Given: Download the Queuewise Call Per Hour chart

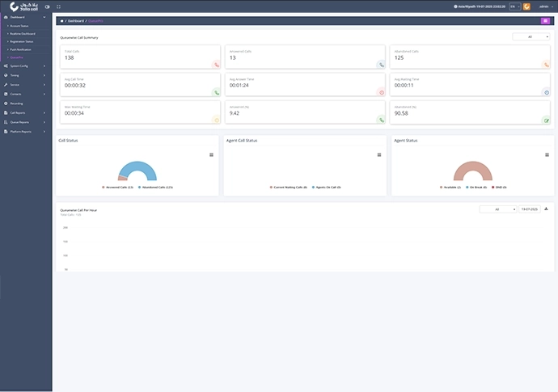Looking at the screenshot, I should coord(546,209).
